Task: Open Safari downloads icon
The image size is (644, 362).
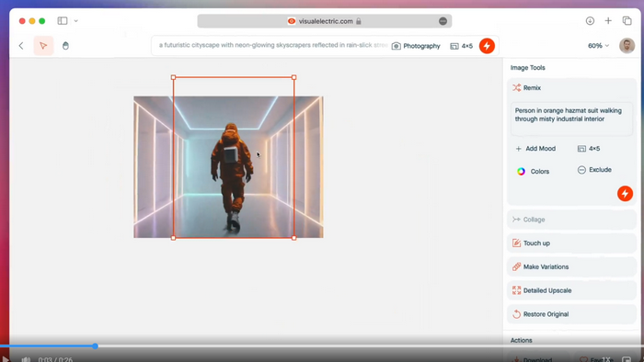Action: coord(590,20)
